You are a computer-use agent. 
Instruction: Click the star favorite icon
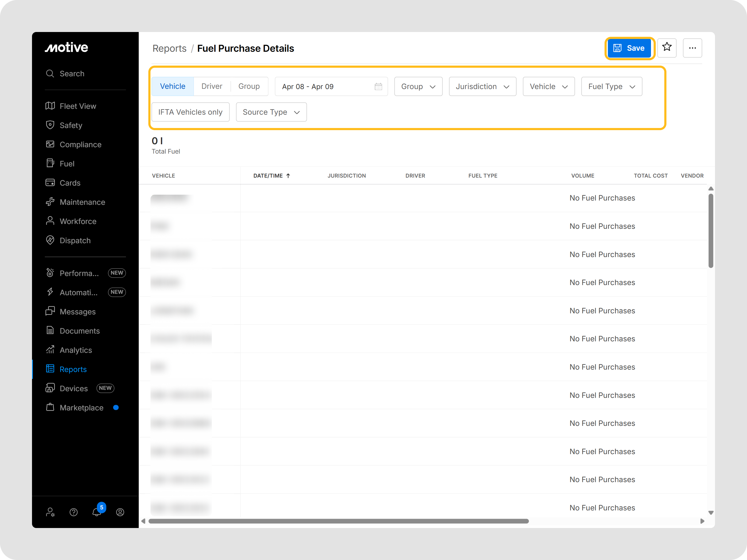click(666, 47)
